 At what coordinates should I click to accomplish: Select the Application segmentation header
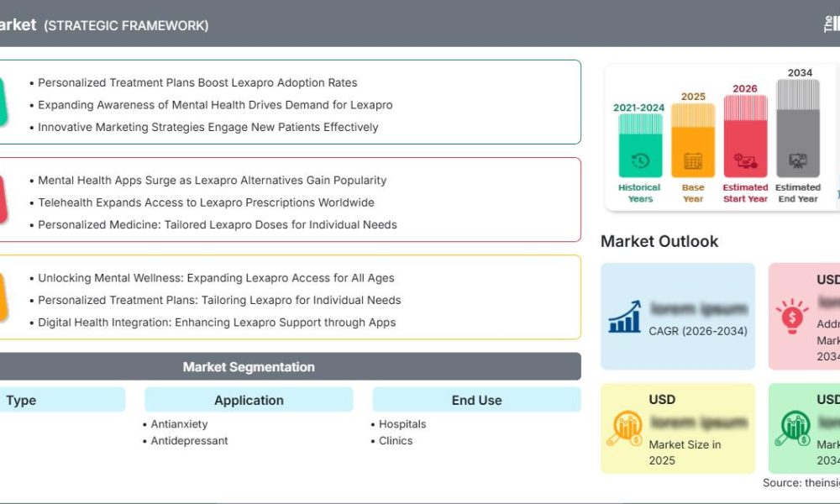click(x=249, y=400)
